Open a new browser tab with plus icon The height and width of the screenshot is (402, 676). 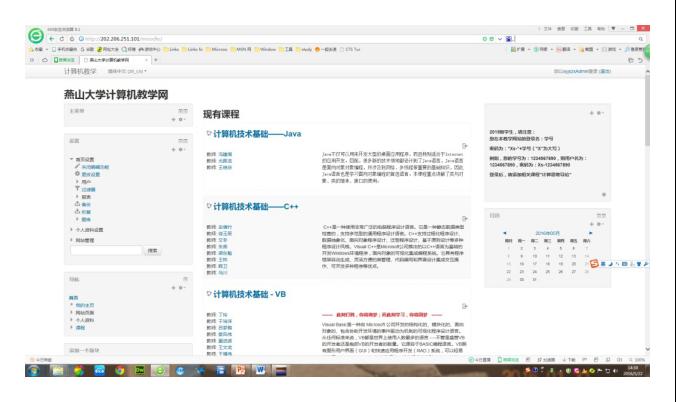pos(156,61)
